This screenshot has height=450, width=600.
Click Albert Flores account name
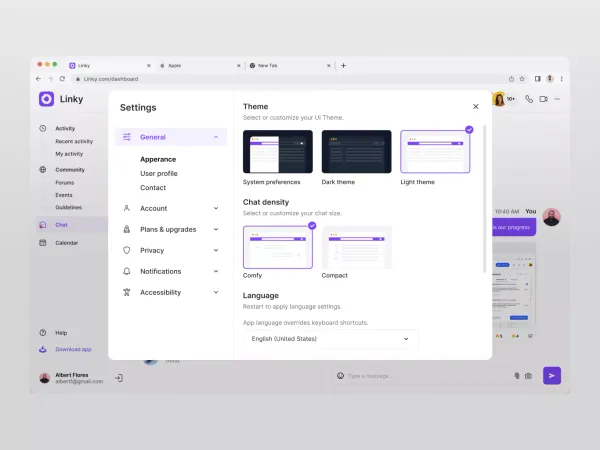72,375
